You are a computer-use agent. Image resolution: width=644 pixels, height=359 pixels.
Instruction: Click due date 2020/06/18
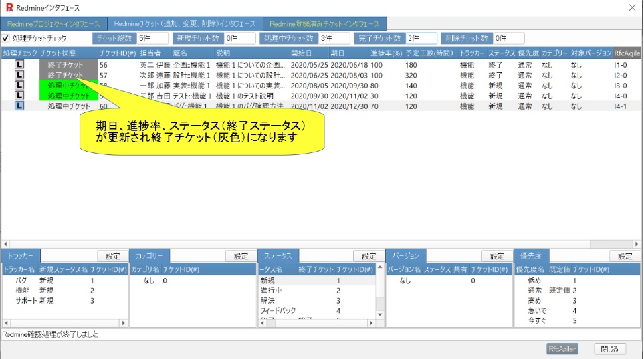coord(349,64)
